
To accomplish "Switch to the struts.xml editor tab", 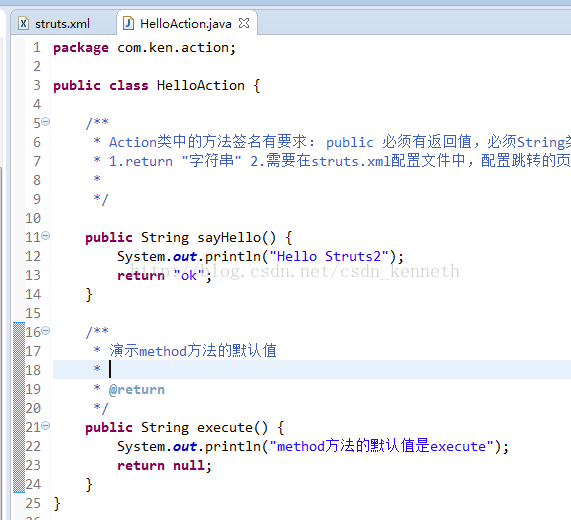I will 63,24.
